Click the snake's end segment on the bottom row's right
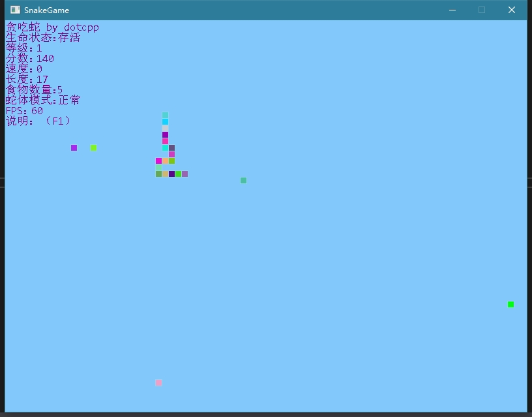This screenshot has width=532, height=417. point(185,174)
